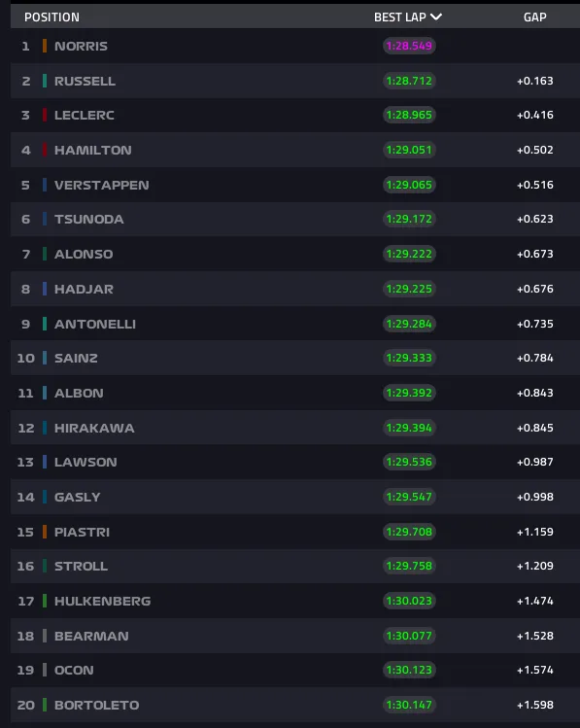Viewport: 580px width, 728px height.
Task: Open driver name TSUNODA
Action: [89, 219]
